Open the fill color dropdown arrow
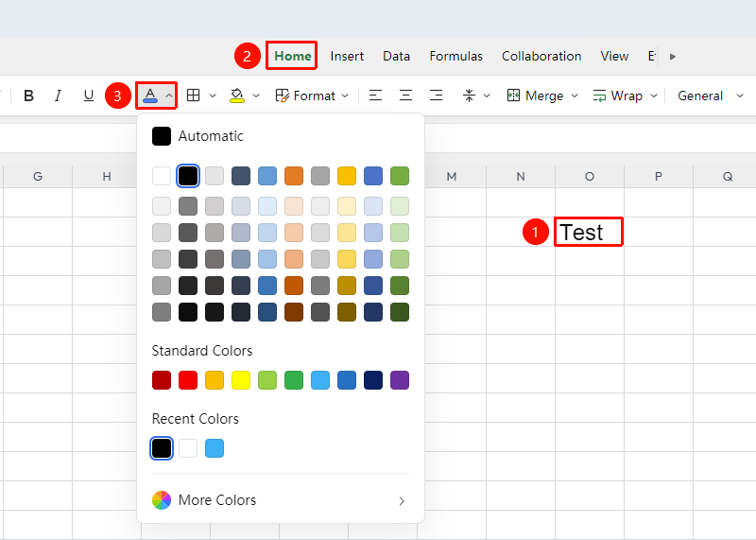 [256, 96]
